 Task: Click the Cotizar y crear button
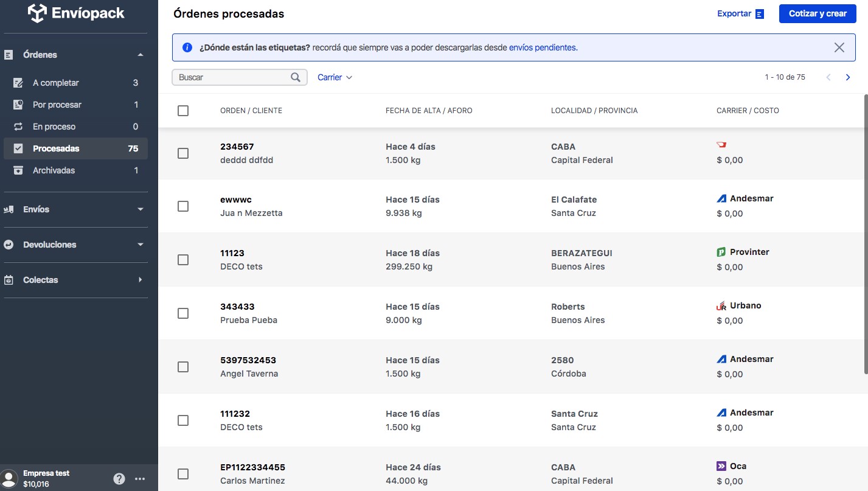(x=818, y=13)
